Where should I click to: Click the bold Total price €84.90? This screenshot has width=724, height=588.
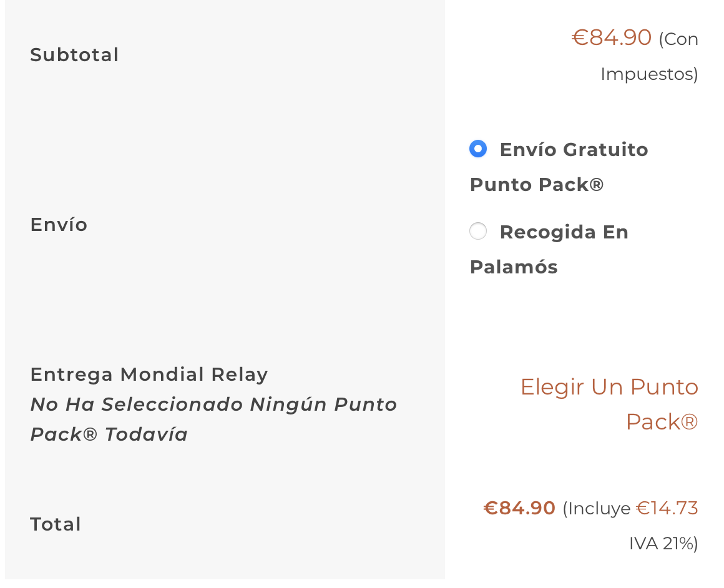519,508
